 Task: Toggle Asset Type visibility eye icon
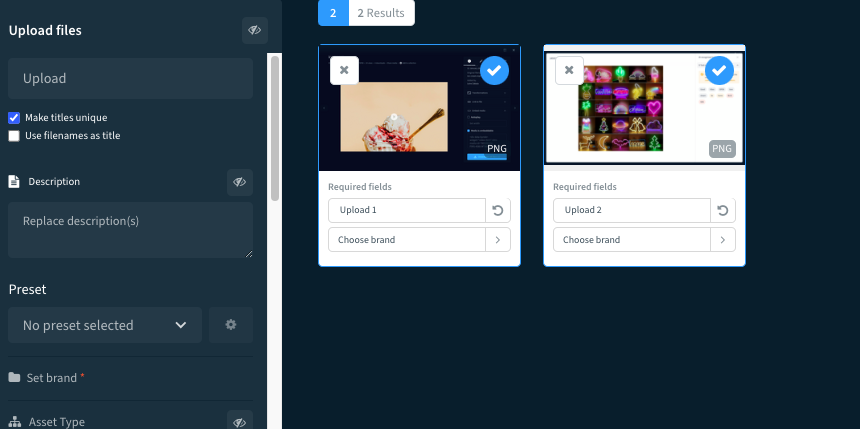(x=240, y=422)
